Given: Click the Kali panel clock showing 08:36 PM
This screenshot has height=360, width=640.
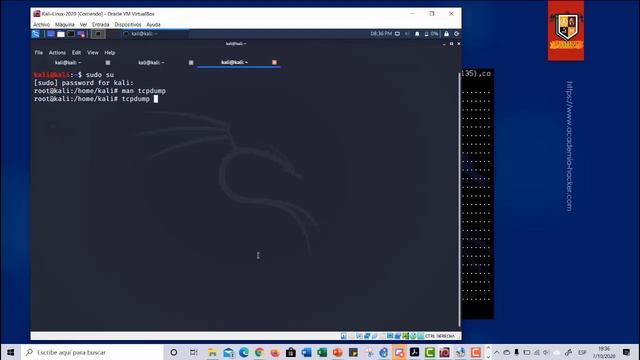Looking at the screenshot, I should coord(381,34).
